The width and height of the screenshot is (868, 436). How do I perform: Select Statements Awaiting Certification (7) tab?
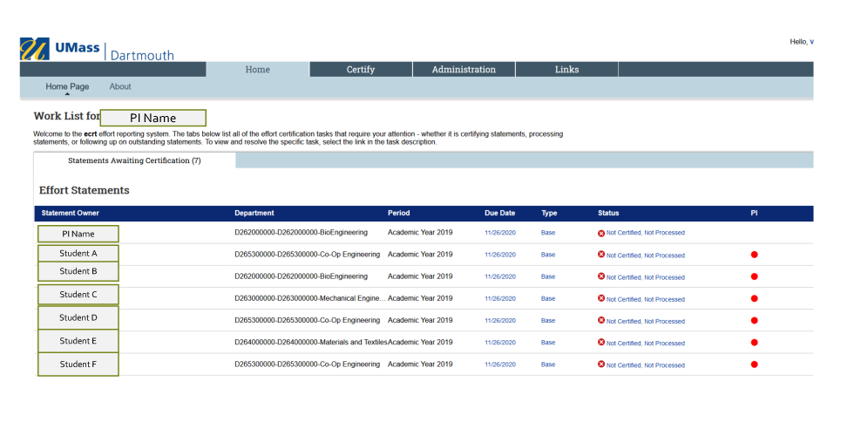134,160
